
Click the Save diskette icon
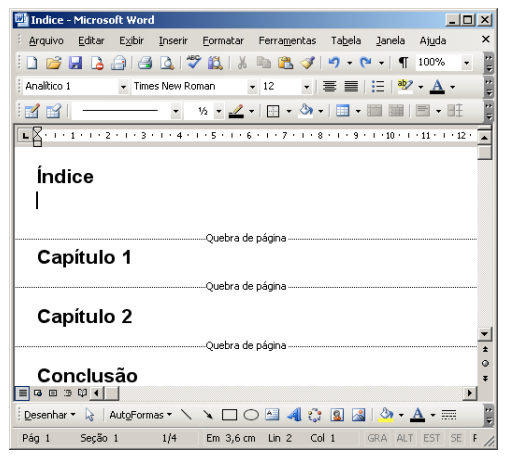coord(75,62)
